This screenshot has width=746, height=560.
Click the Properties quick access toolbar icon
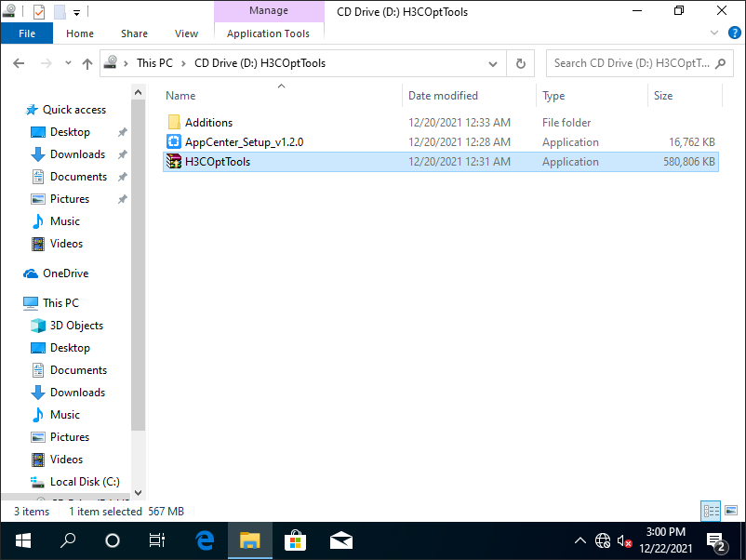click(39, 11)
